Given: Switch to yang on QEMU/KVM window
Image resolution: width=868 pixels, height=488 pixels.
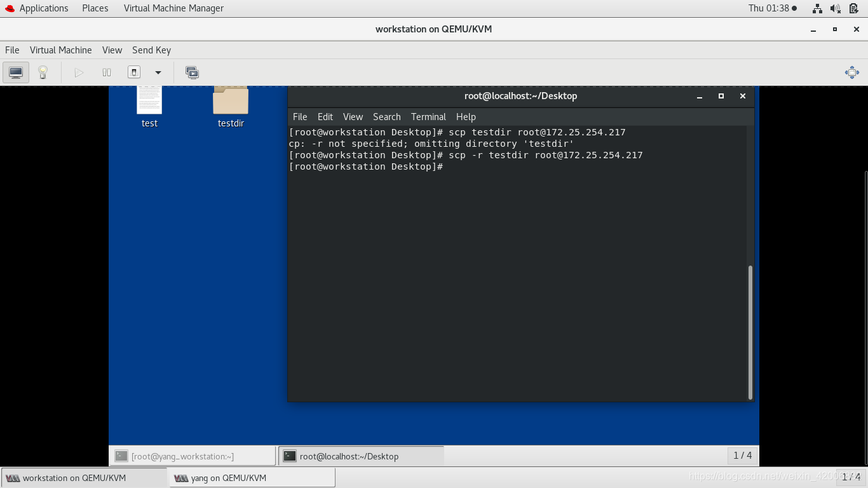Looking at the screenshot, I should pos(252,478).
